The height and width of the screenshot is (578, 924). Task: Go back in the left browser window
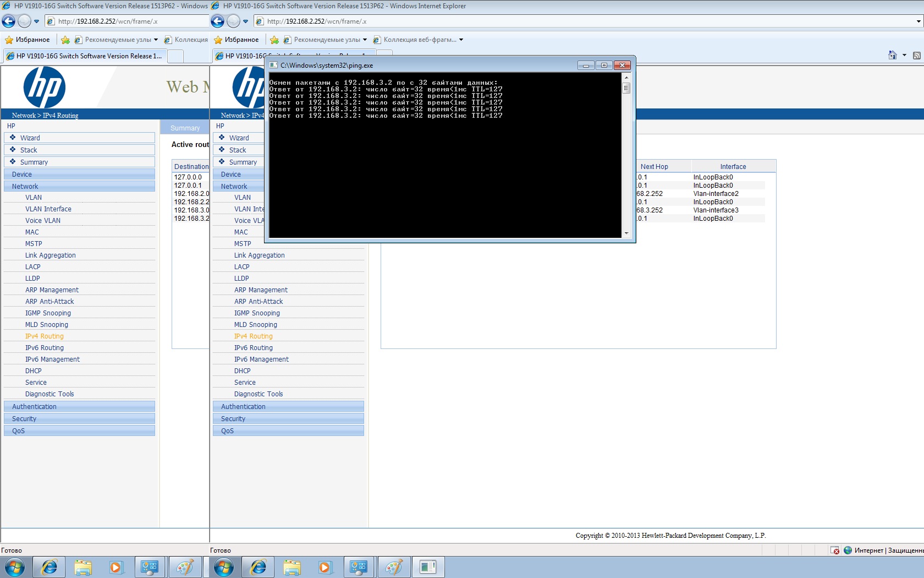tap(9, 21)
